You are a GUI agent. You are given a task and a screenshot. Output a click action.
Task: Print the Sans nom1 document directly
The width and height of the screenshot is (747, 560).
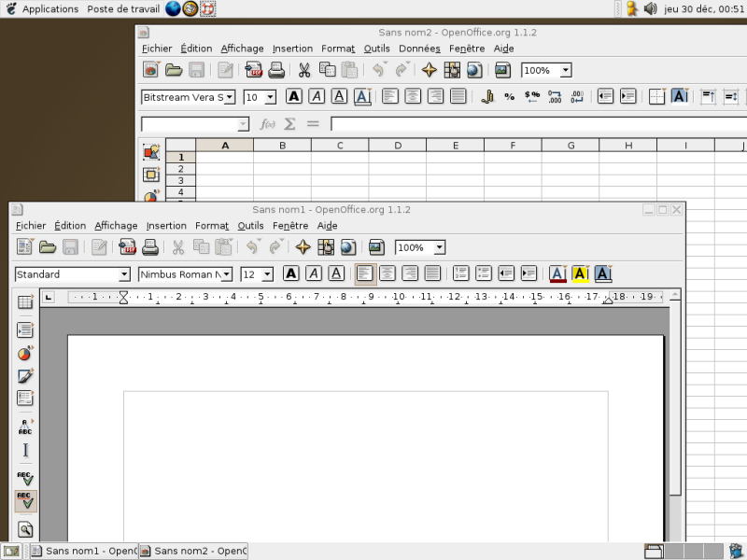click(150, 247)
